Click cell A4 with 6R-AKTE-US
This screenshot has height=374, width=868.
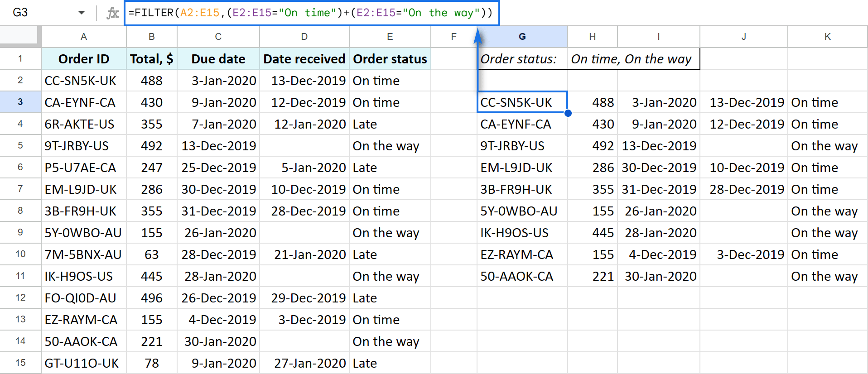pyautogui.click(x=84, y=124)
